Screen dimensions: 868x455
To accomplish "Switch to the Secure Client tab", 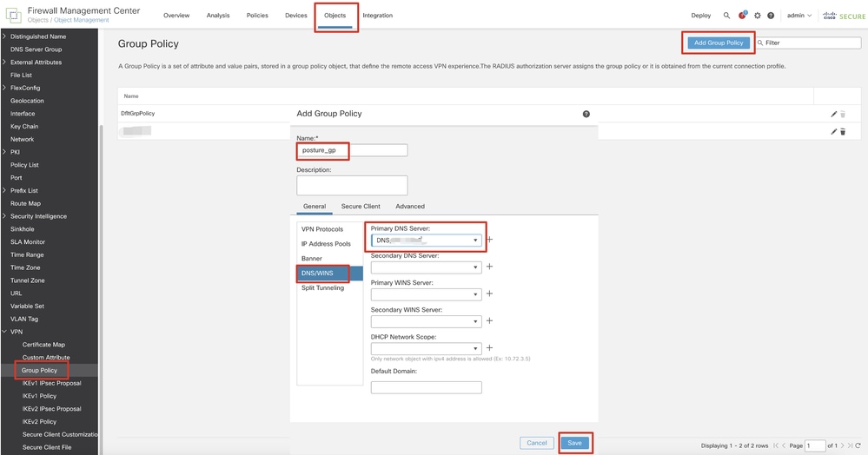I will 361,207.
